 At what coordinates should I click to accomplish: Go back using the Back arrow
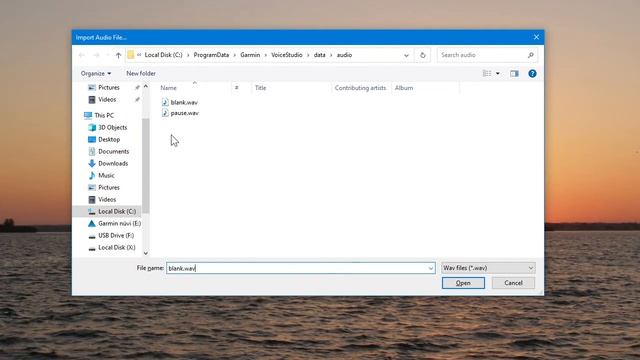coord(82,55)
